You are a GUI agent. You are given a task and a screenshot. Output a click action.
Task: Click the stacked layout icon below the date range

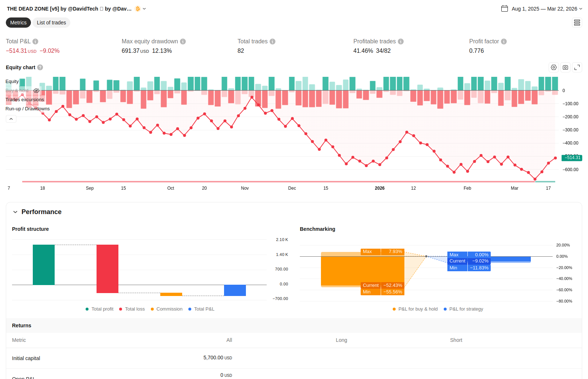(x=577, y=23)
